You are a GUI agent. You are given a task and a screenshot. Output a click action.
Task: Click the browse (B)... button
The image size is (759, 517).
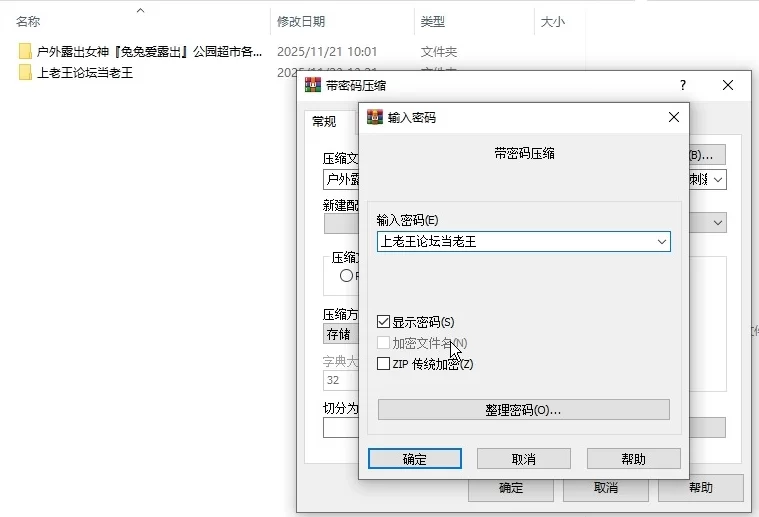707,155
